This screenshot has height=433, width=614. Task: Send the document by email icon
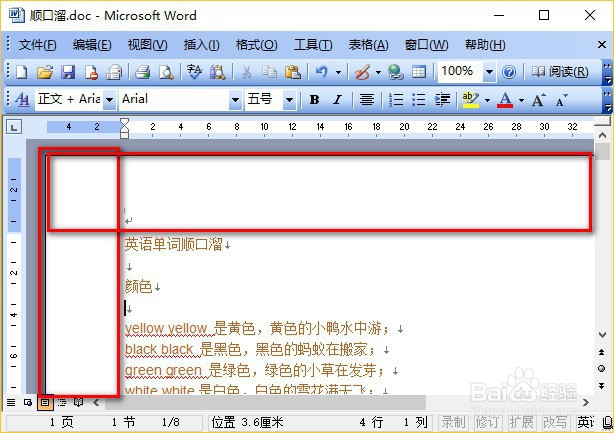click(x=114, y=72)
